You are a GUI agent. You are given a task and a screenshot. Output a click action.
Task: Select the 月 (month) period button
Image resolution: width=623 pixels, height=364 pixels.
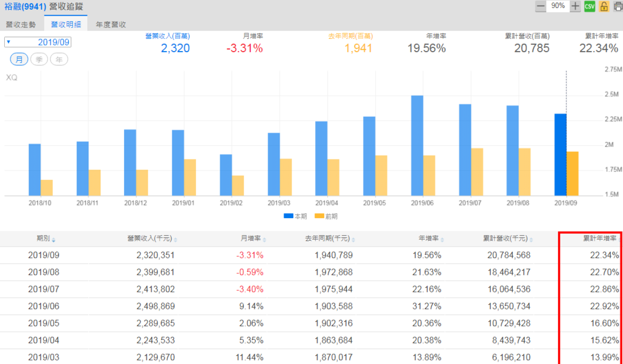click(x=19, y=60)
